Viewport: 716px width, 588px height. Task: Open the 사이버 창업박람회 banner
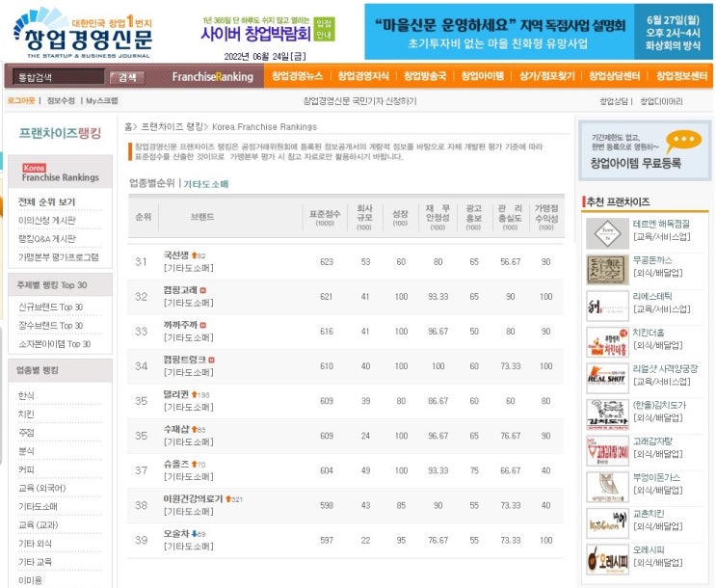(x=255, y=30)
